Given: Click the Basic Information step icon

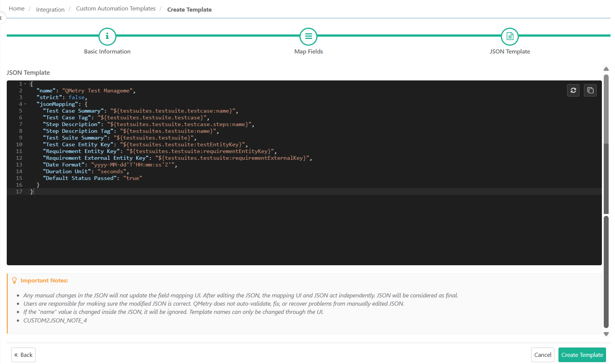Looking at the screenshot, I should coord(107,36).
